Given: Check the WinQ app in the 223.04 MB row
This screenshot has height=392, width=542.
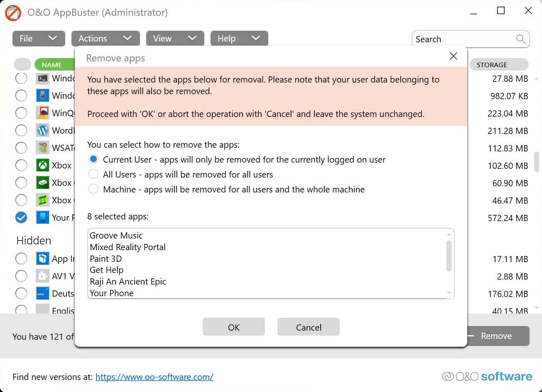Looking at the screenshot, I should point(21,113).
